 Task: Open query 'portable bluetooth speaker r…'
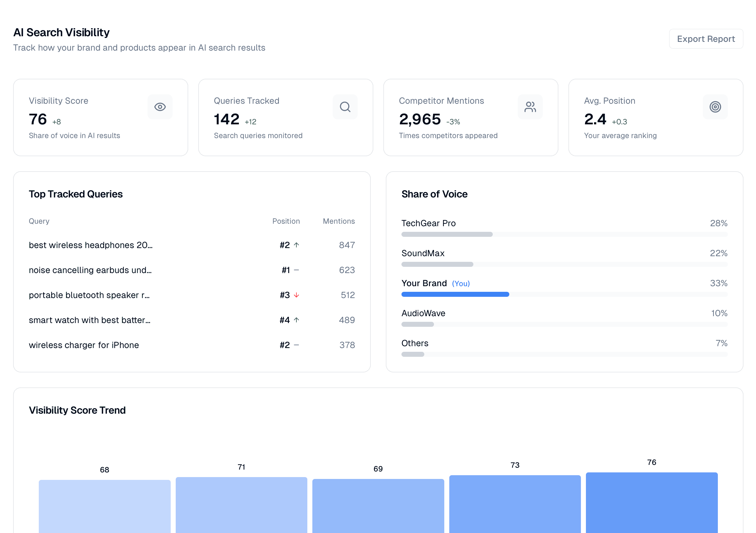click(x=89, y=295)
